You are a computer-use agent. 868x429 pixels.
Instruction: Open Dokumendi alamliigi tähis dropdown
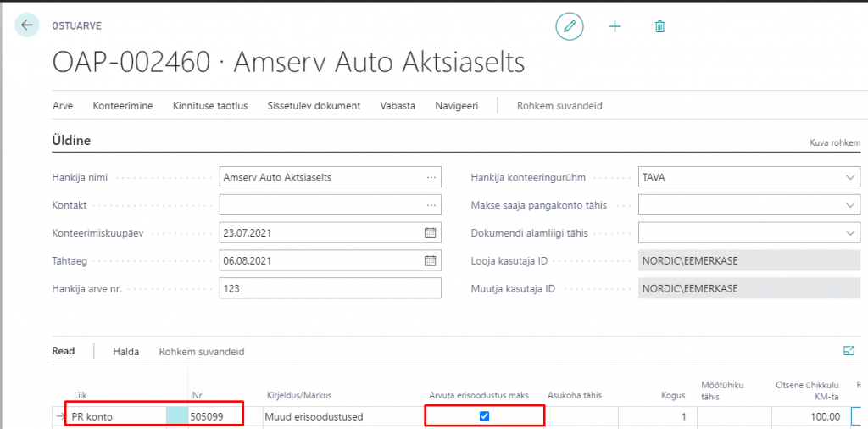(x=850, y=233)
